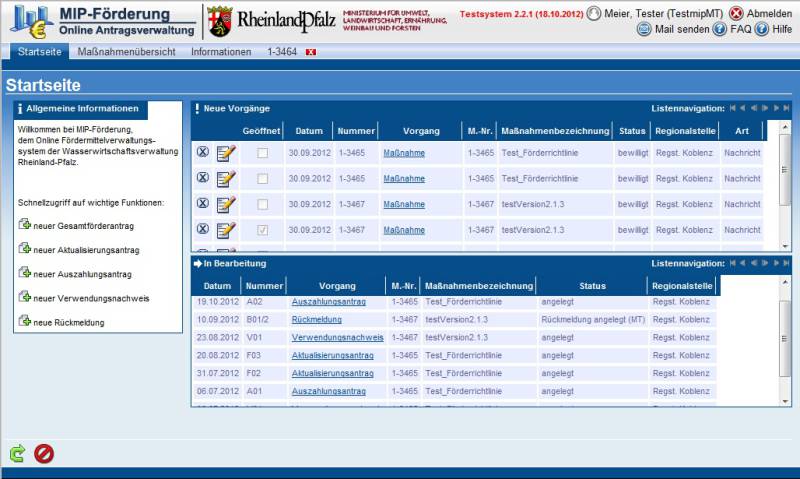The height and width of the screenshot is (479, 800).
Task: Click Status column header in In Bearbeitung
Action: 592,286
